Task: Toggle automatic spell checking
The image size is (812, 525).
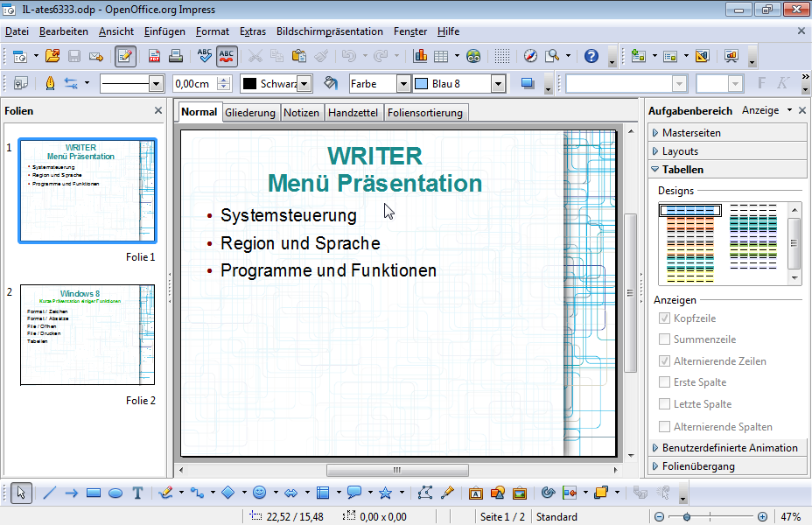Action: pyautogui.click(x=227, y=56)
